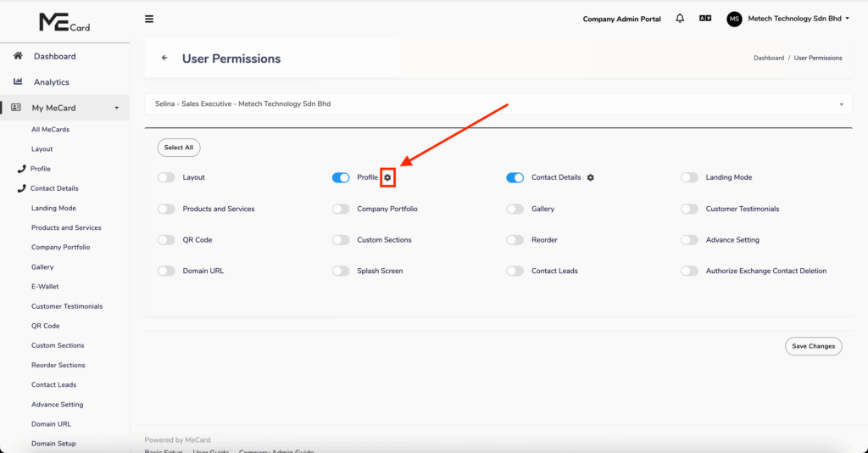Click the language translate icon
The image size is (868, 453).
tap(704, 19)
